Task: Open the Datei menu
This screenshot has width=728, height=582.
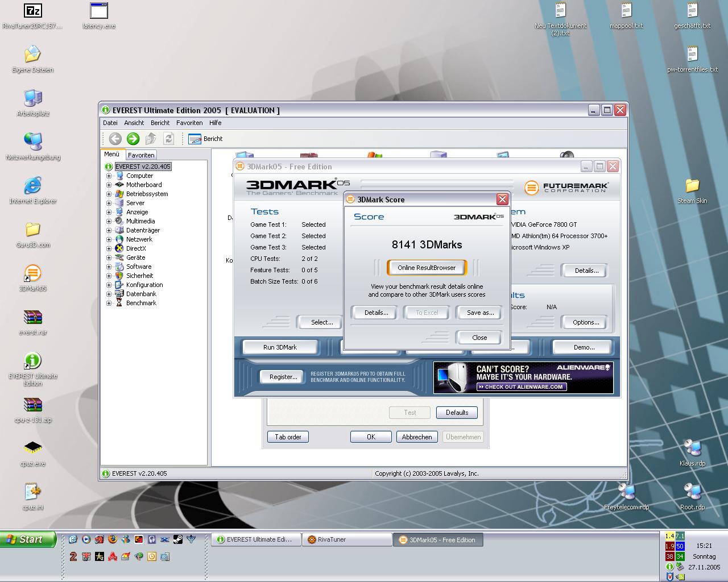Action: pyautogui.click(x=110, y=123)
